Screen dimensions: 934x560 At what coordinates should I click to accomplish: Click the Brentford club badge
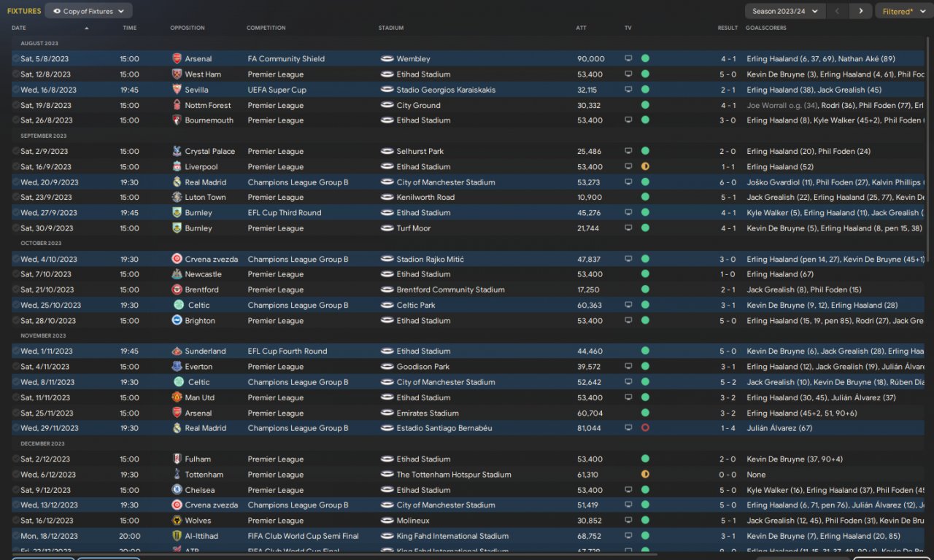point(177,289)
